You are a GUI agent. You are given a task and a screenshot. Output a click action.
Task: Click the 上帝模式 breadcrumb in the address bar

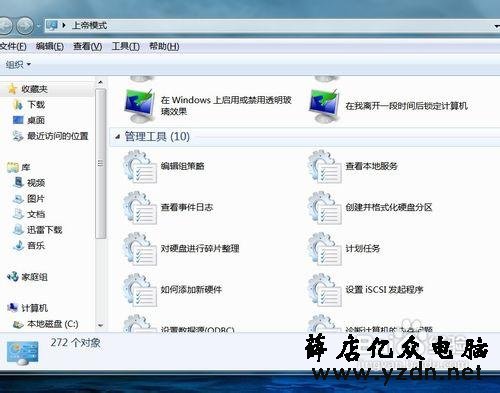coord(89,25)
